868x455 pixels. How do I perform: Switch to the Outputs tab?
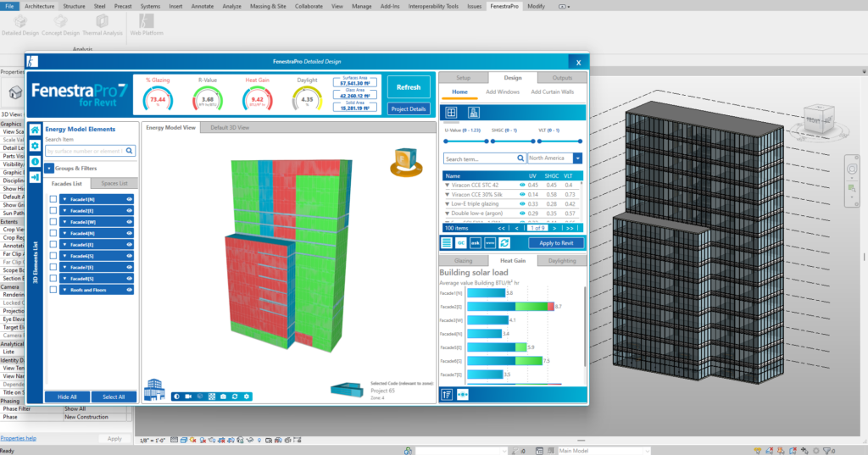[x=562, y=77]
